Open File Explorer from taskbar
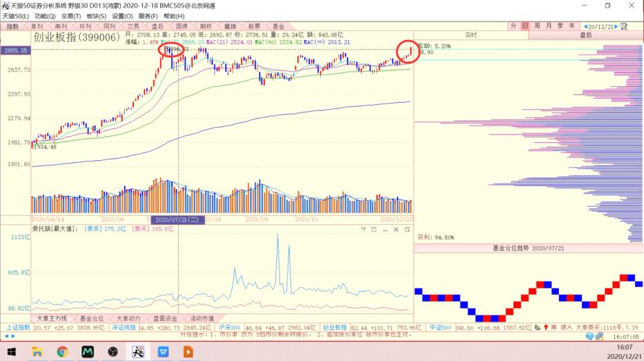This screenshot has width=644, height=361. click(x=37, y=352)
